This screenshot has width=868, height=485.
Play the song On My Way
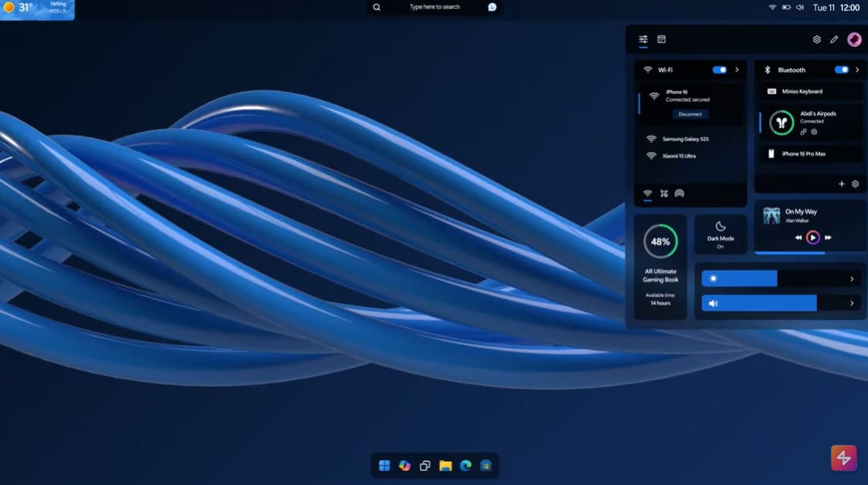[x=813, y=237]
